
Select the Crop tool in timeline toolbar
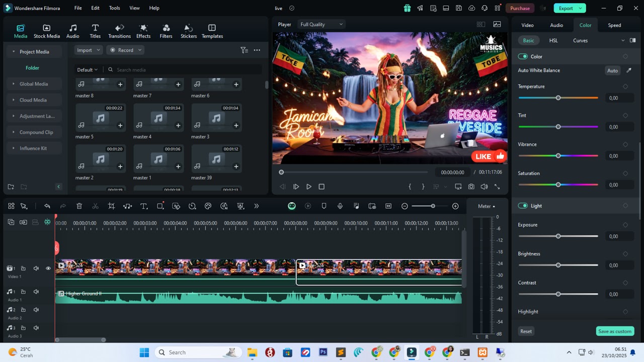click(111, 206)
